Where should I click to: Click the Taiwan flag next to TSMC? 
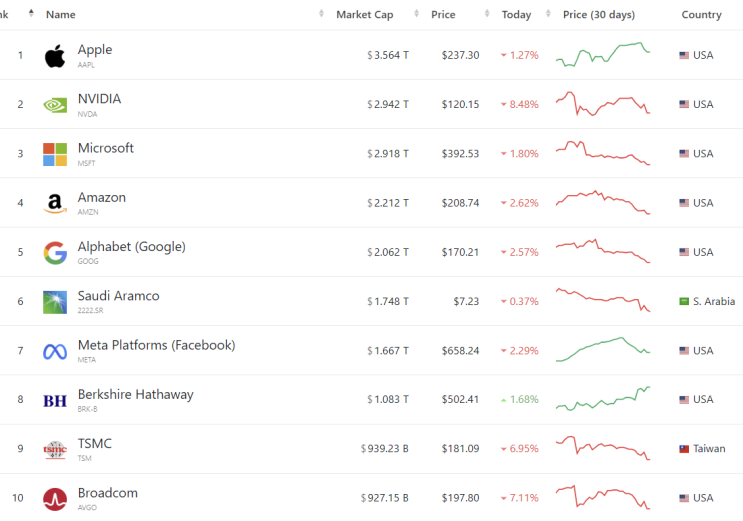point(685,449)
